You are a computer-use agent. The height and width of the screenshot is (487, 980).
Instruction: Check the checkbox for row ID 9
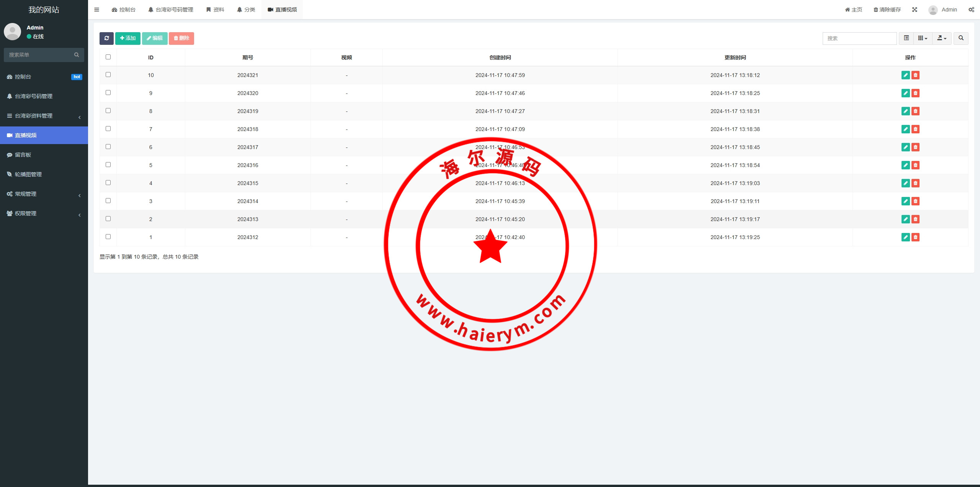pyautogui.click(x=108, y=93)
